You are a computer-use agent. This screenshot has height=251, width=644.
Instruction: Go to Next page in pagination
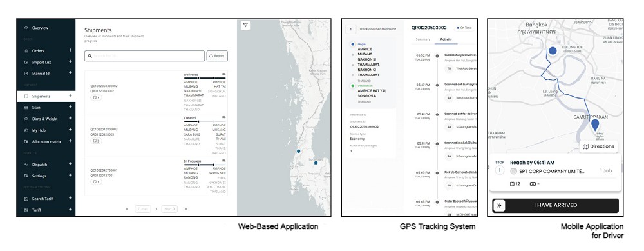(169, 209)
